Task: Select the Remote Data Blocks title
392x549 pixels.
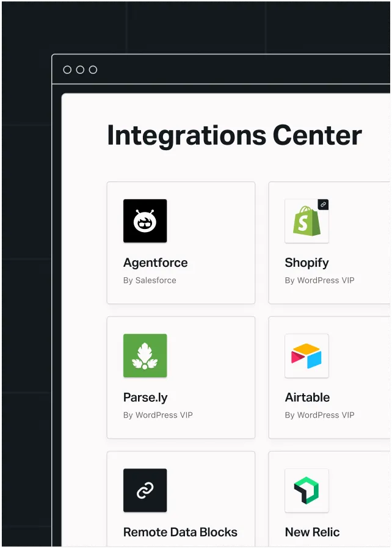Action: coord(180,532)
